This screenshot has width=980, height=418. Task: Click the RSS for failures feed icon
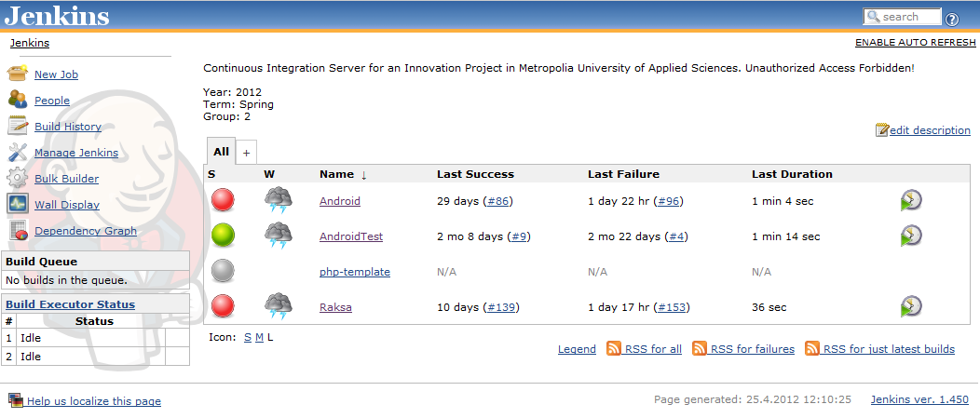pos(700,348)
